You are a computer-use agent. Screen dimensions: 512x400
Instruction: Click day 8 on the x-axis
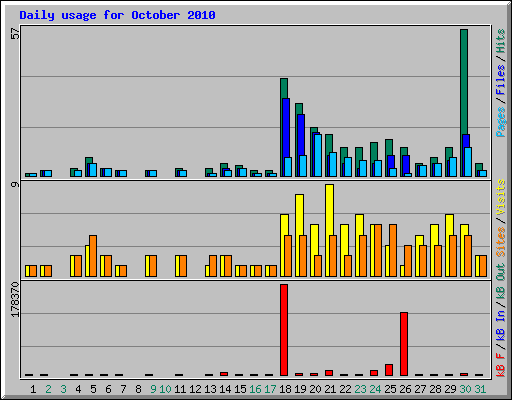(x=138, y=389)
